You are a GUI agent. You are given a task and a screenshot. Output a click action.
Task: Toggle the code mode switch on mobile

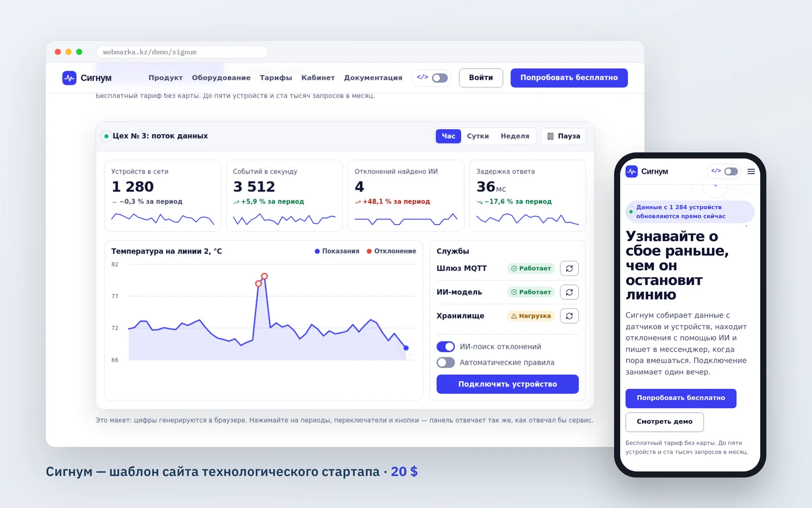click(731, 172)
